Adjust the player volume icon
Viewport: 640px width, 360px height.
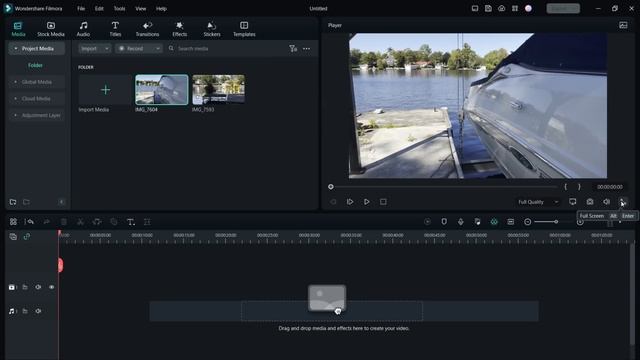607,202
